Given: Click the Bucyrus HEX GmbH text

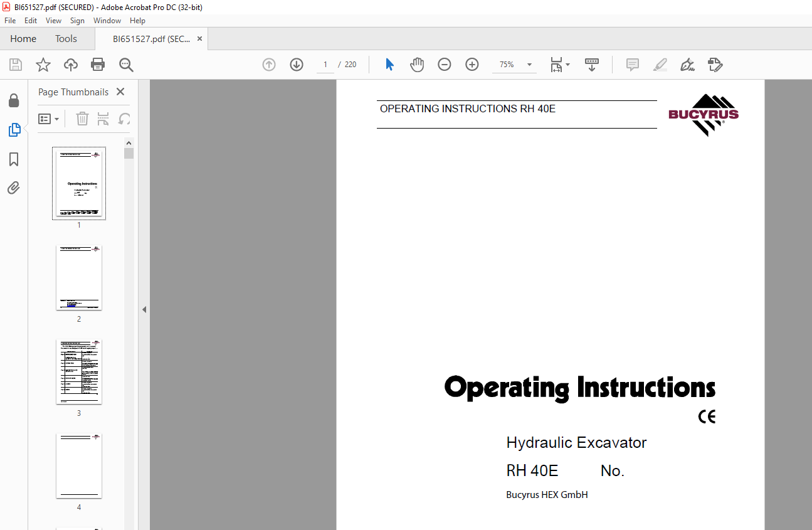Looking at the screenshot, I should coord(547,495).
